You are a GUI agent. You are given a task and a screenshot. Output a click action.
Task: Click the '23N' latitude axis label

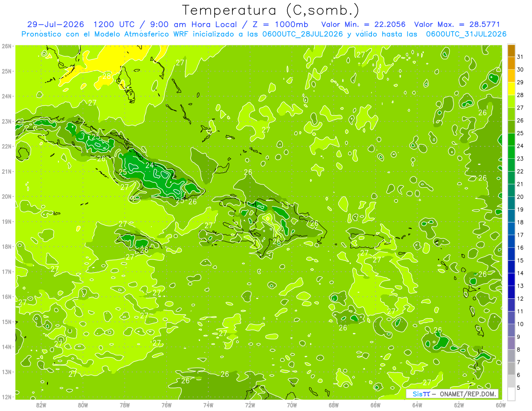click(7, 121)
